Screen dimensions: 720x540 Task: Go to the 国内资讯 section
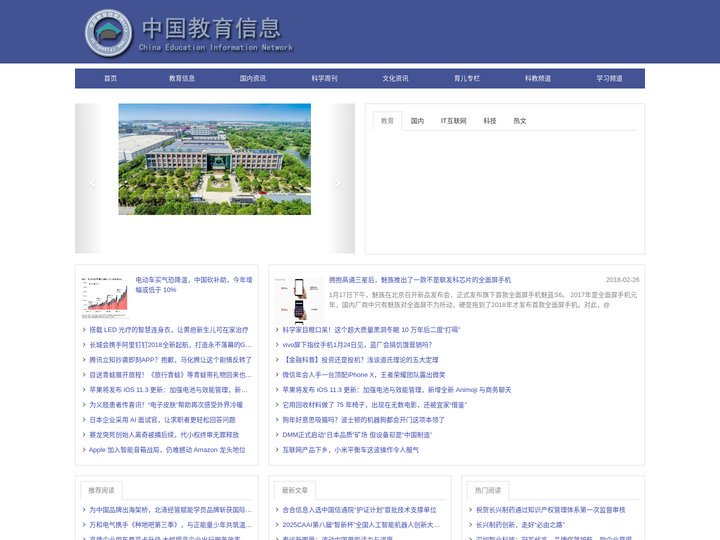253,79
